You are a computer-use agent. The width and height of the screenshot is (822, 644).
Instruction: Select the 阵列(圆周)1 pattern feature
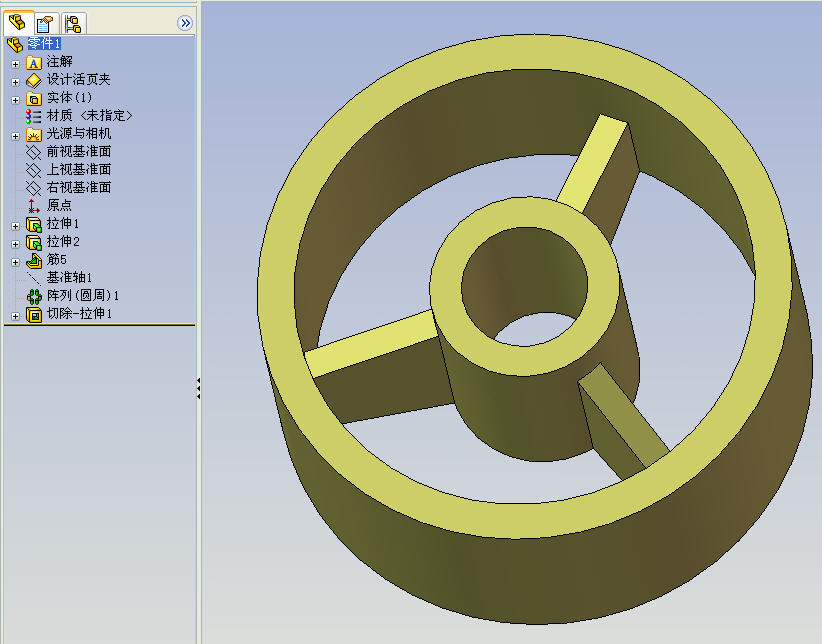click(x=83, y=295)
